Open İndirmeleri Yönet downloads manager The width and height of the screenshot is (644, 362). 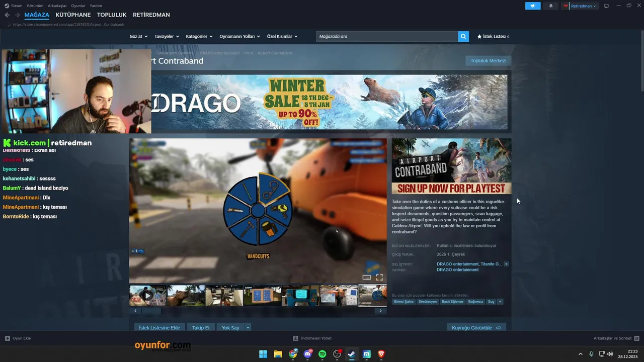point(312,338)
